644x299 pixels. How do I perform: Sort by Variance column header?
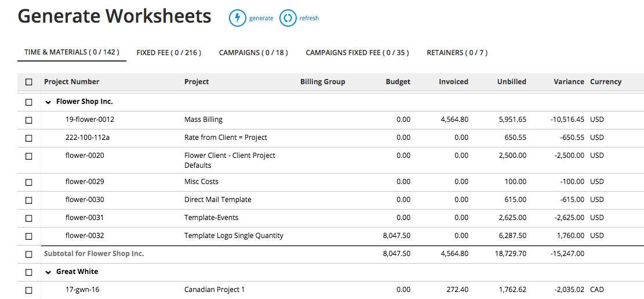point(569,81)
